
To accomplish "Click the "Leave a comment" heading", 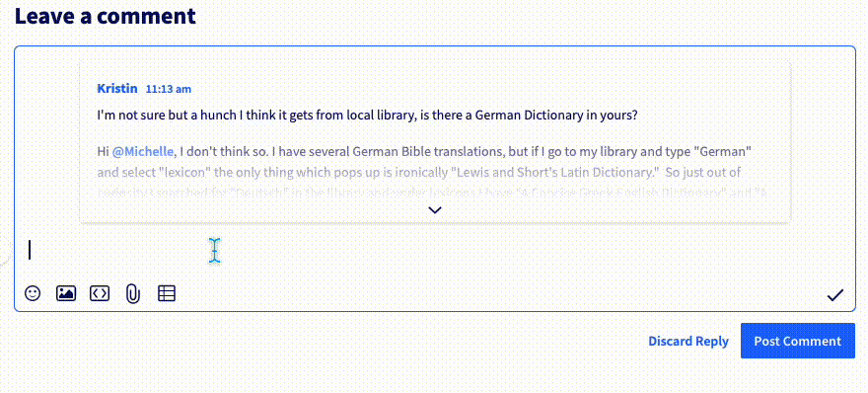I will point(106,16).
